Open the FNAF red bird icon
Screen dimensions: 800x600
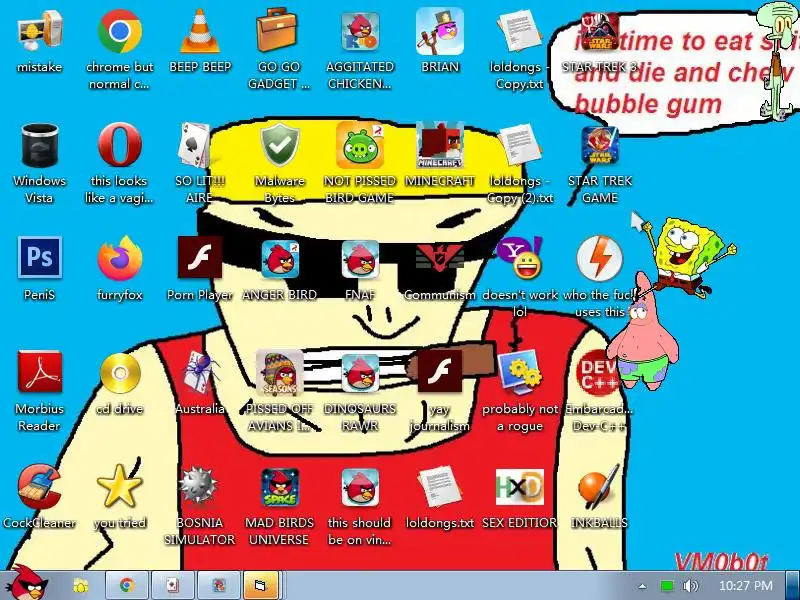click(x=360, y=259)
